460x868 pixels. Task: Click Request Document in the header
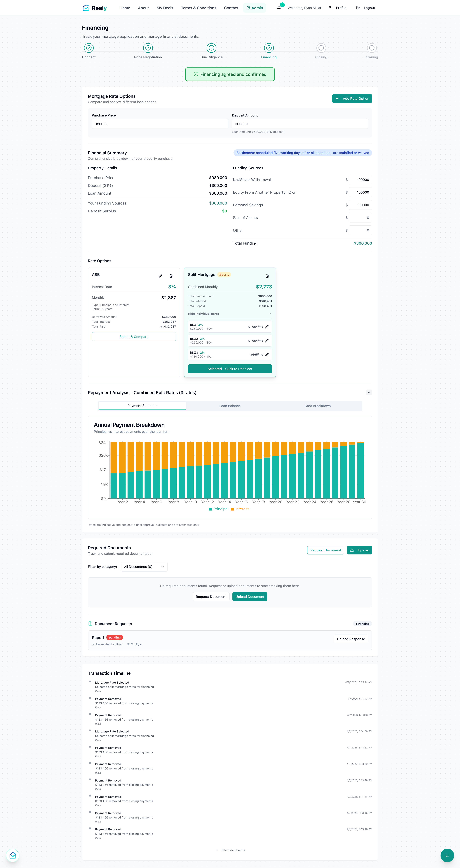click(x=325, y=550)
